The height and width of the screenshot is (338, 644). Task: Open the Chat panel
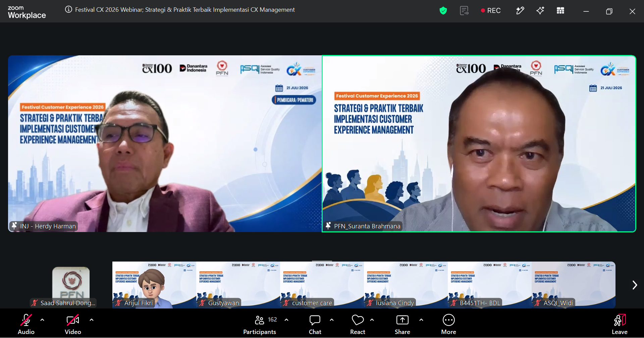tap(315, 324)
